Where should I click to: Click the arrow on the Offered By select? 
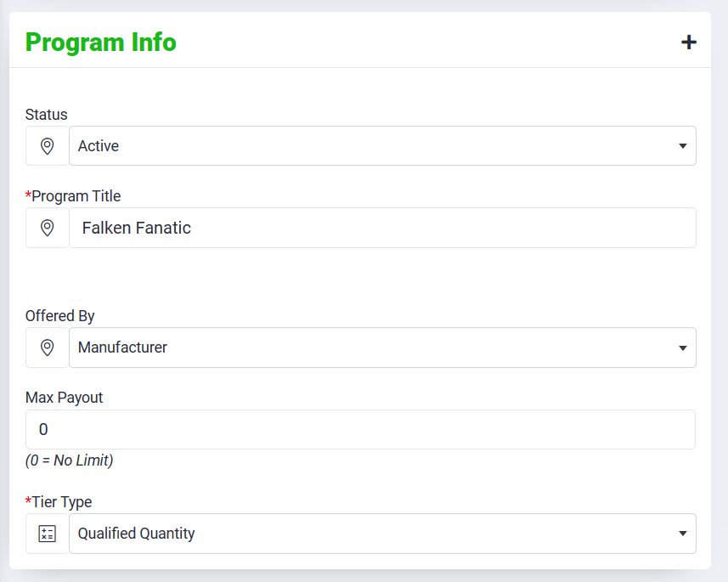[683, 348]
